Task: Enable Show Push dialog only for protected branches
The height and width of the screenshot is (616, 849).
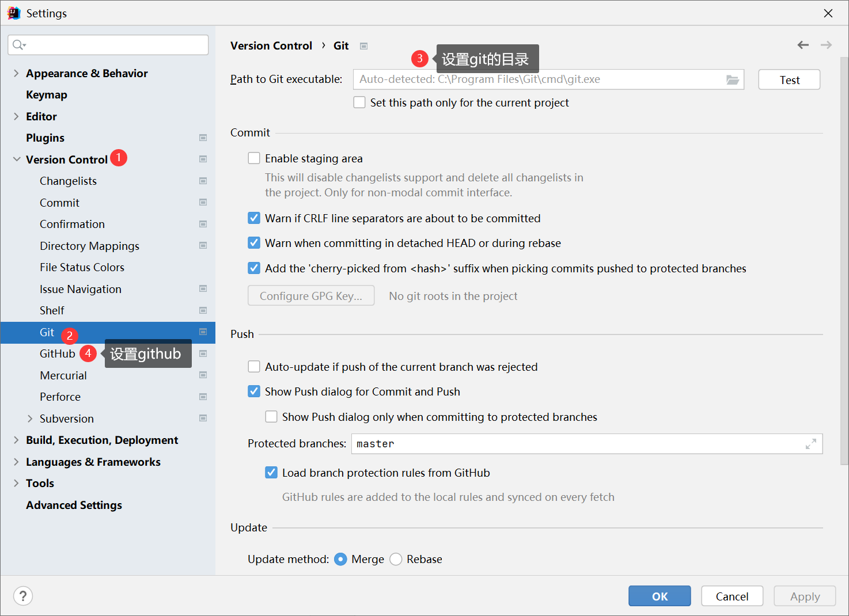Action: tap(271, 417)
